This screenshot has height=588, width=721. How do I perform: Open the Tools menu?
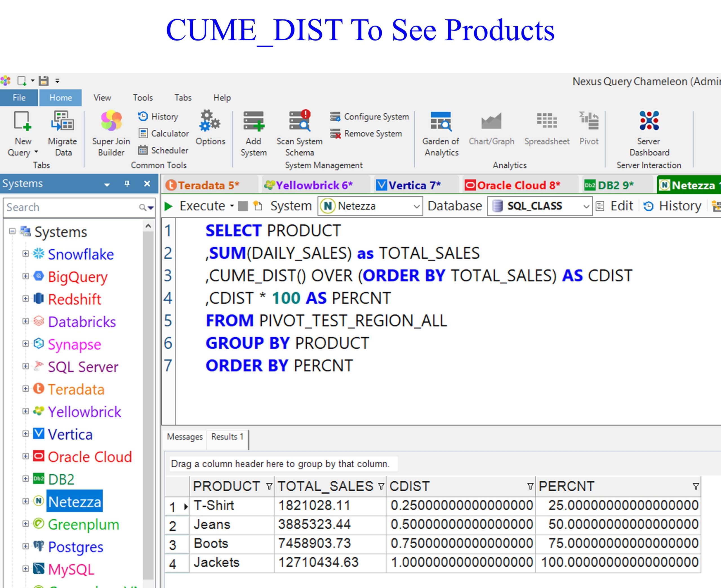tap(143, 98)
